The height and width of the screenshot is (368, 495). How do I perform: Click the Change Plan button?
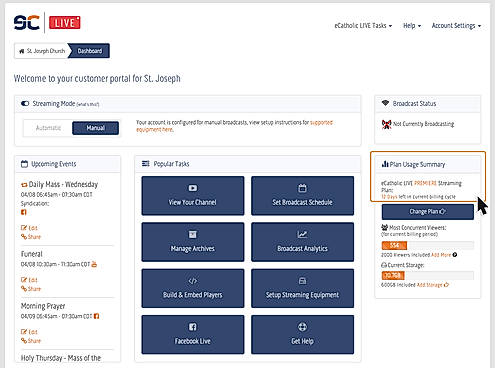click(x=428, y=212)
